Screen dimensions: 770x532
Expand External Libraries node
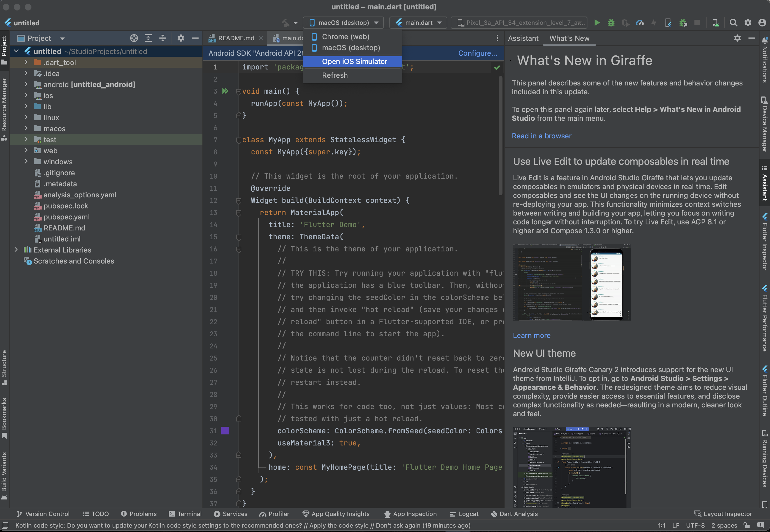[16, 250]
